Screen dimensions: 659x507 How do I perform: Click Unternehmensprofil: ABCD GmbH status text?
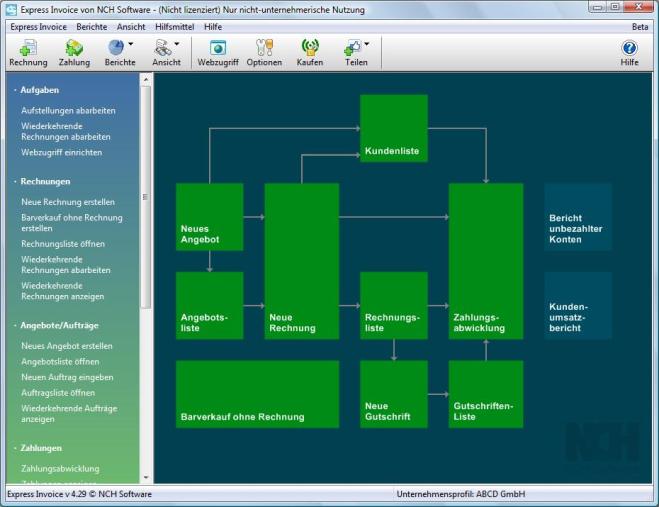pos(461,494)
